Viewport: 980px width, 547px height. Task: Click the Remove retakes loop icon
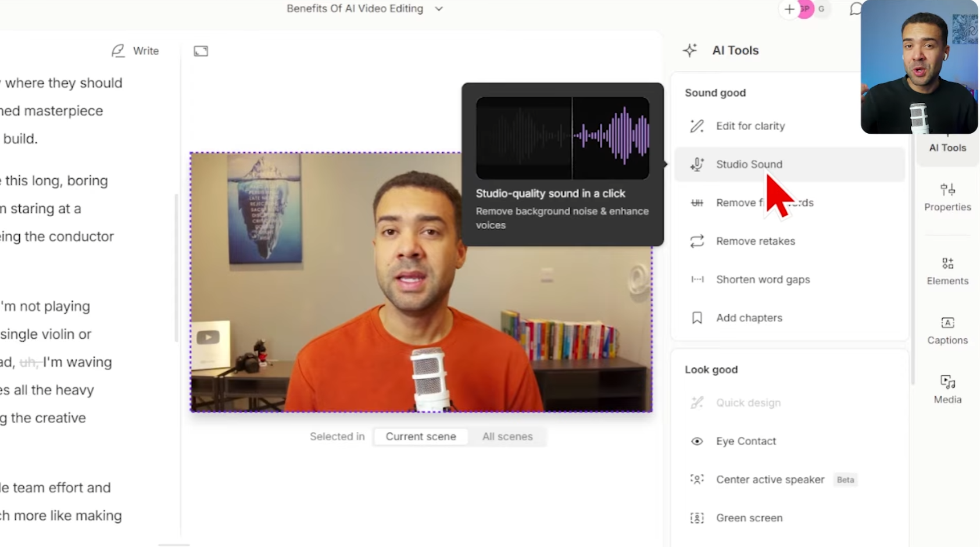697,241
